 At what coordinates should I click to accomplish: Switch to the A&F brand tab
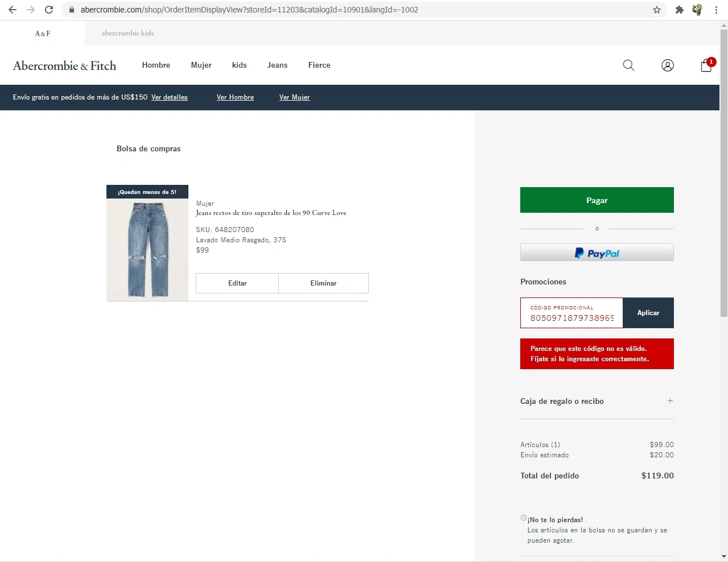point(43,34)
